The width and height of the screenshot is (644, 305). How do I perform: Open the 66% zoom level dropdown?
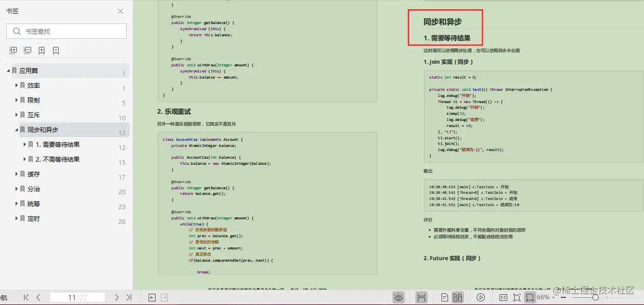coord(547,297)
